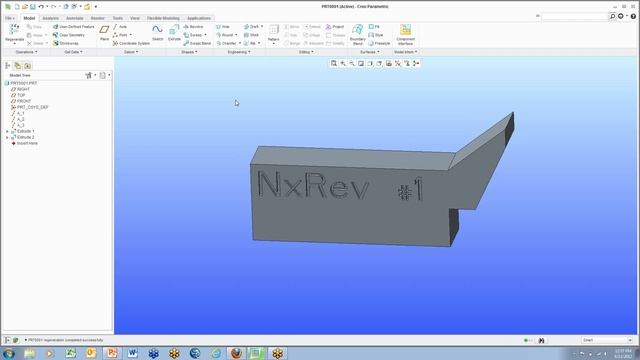640x360 pixels.
Task: Open the Style surface tool
Action: click(376, 35)
